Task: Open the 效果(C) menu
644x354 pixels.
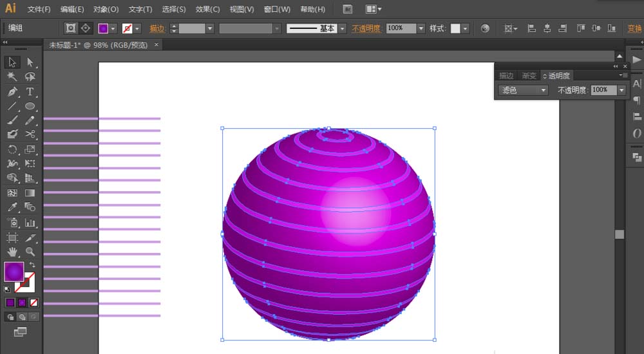Action: pos(207,9)
